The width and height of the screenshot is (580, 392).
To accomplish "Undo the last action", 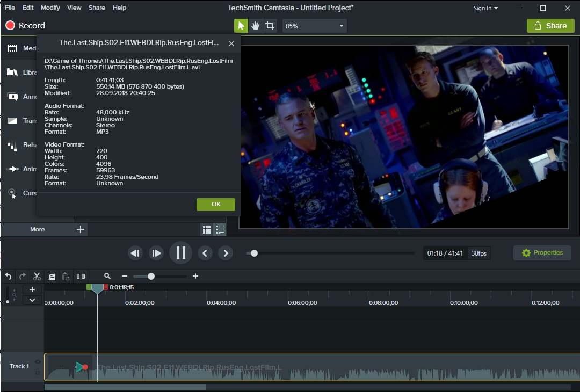I will (x=8, y=276).
